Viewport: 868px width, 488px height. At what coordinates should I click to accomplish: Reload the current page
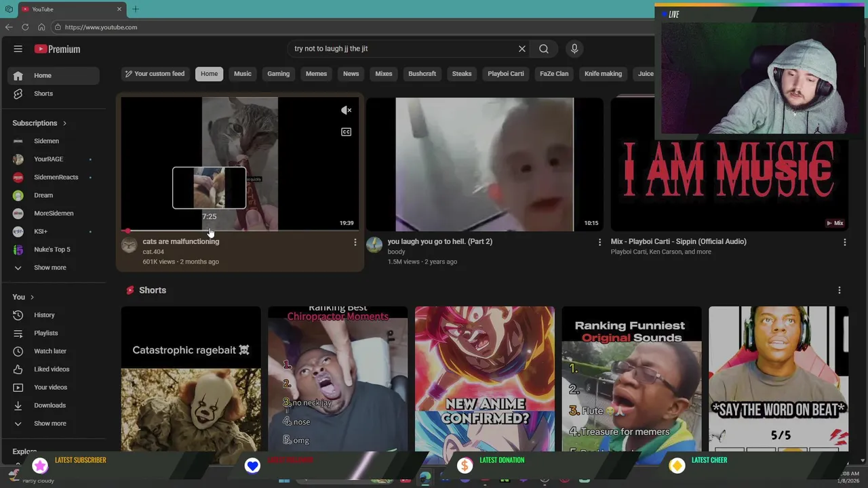[x=25, y=27]
